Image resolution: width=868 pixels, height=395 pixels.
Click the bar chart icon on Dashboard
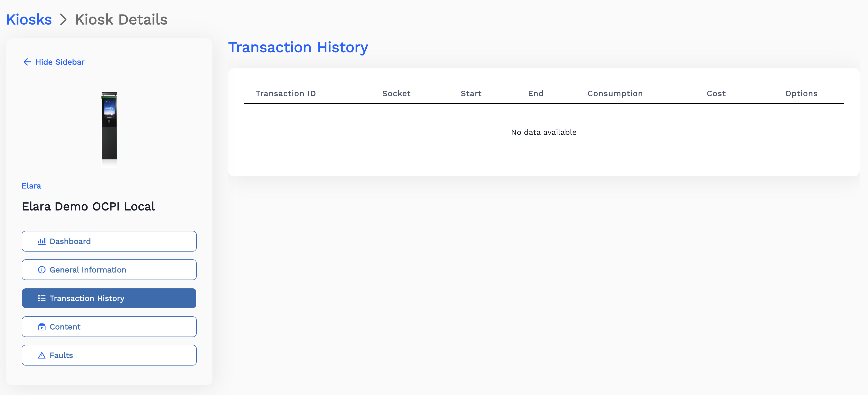pyautogui.click(x=42, y=241)
